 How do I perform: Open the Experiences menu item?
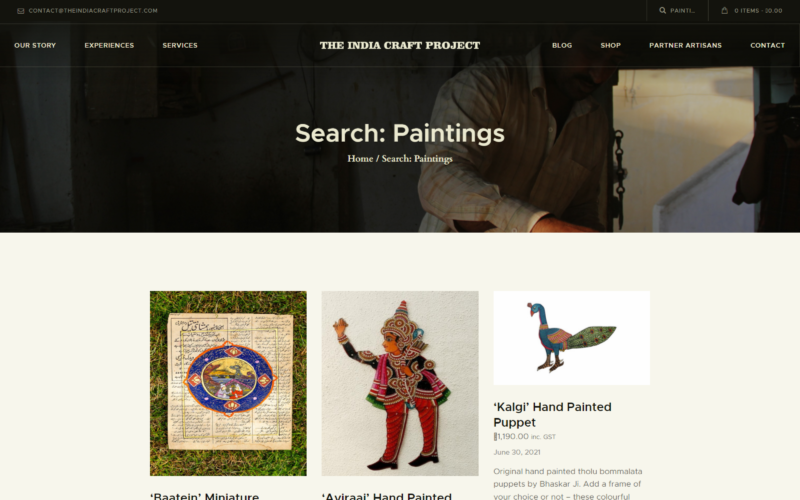point(109,45)
